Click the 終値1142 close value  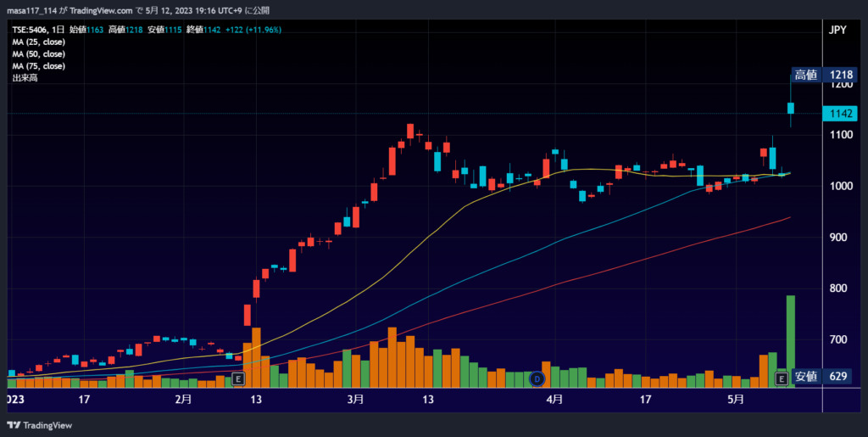click(203, 30)
